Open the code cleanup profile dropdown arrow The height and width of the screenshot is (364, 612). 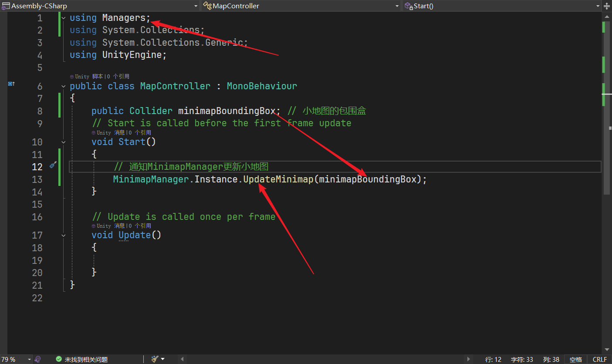point(163,359)
